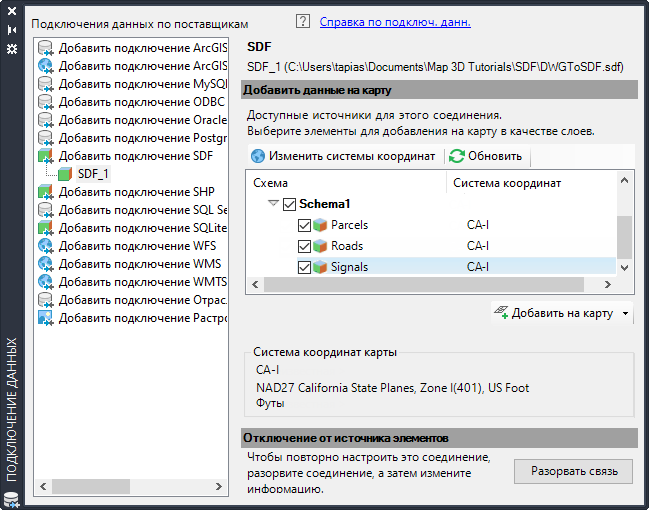This screenshot has height=510, width=649.
Task: Click the refresh icon beside Обновить
Action: click(457, 156)
